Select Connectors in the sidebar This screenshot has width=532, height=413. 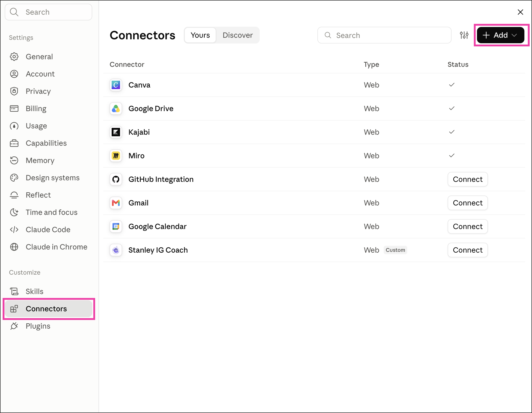pos(48,309)
